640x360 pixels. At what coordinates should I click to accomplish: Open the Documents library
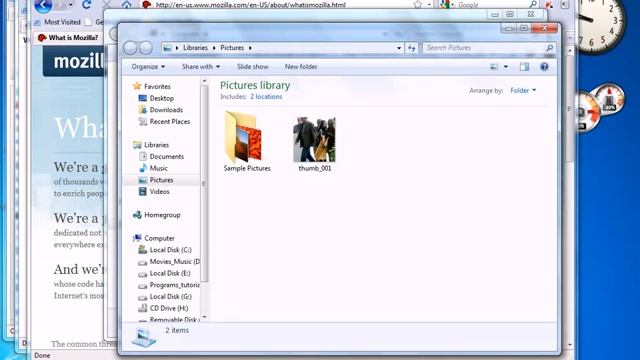[x=166, y=157]
